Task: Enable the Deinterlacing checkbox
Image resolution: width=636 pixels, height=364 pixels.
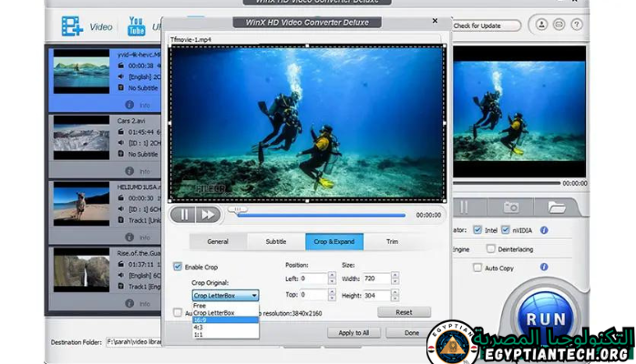Action: 491,248
